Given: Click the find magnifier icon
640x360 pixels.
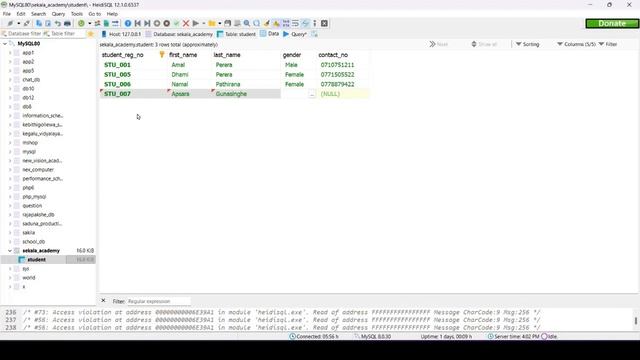Looking at the screenshot, I should click(x=247, y=24).
